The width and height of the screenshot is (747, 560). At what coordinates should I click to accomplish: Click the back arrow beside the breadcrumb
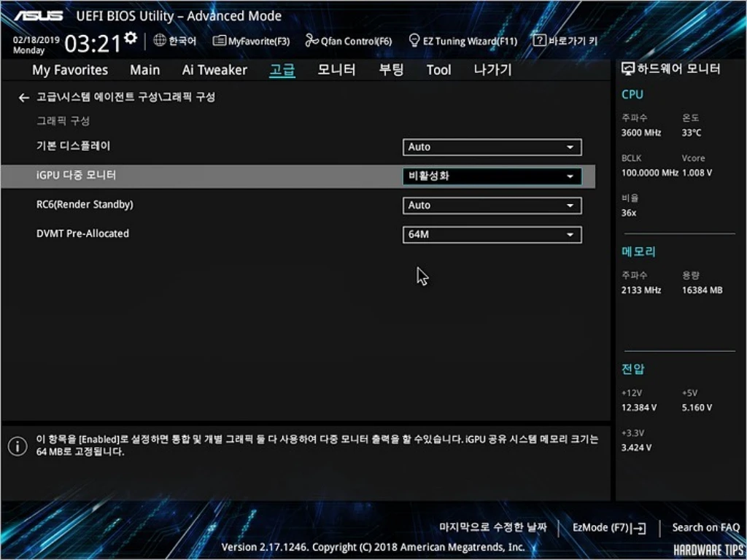click(24, 97)
